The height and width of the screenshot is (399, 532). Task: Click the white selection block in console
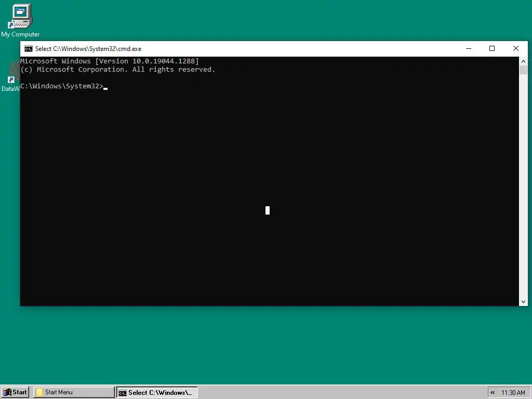(x=268, y=210)
